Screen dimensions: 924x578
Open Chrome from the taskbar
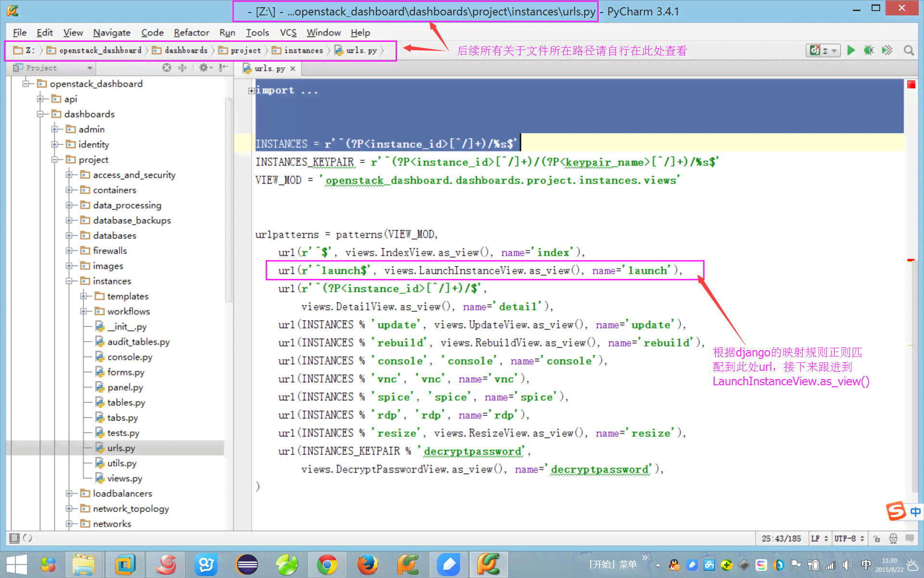click(327, 565)
